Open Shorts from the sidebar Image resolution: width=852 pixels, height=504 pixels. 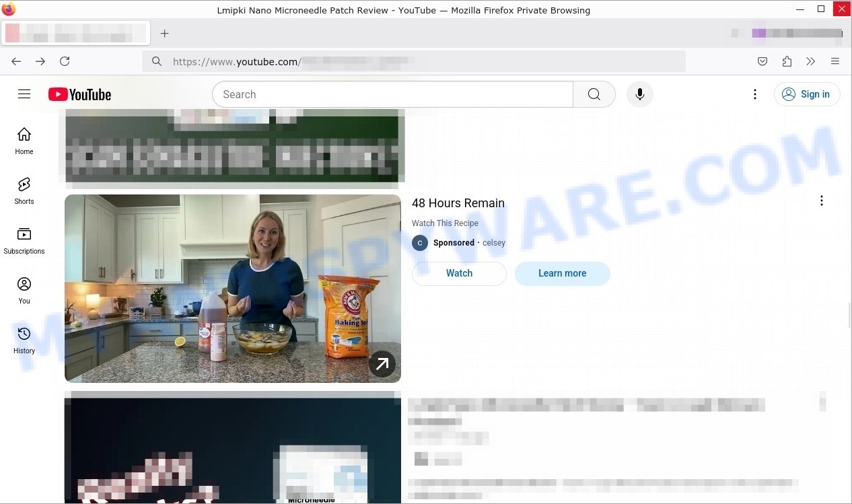24,190
